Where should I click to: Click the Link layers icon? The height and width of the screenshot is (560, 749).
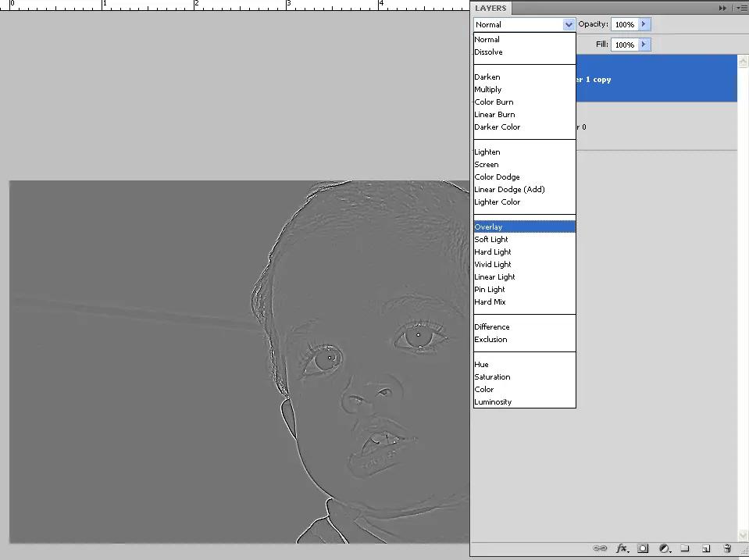pyautogui.click(x=600, y=549)
